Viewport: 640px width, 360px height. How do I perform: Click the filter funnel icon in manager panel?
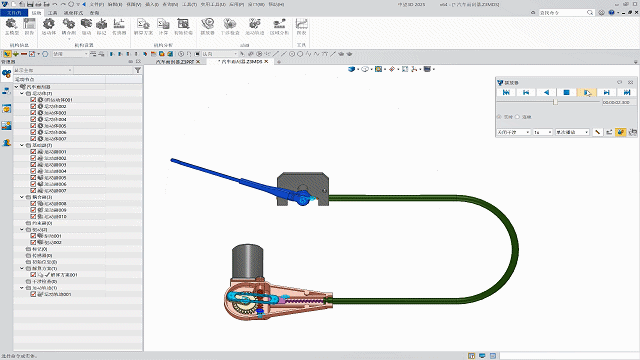click(x=138, y=70)
